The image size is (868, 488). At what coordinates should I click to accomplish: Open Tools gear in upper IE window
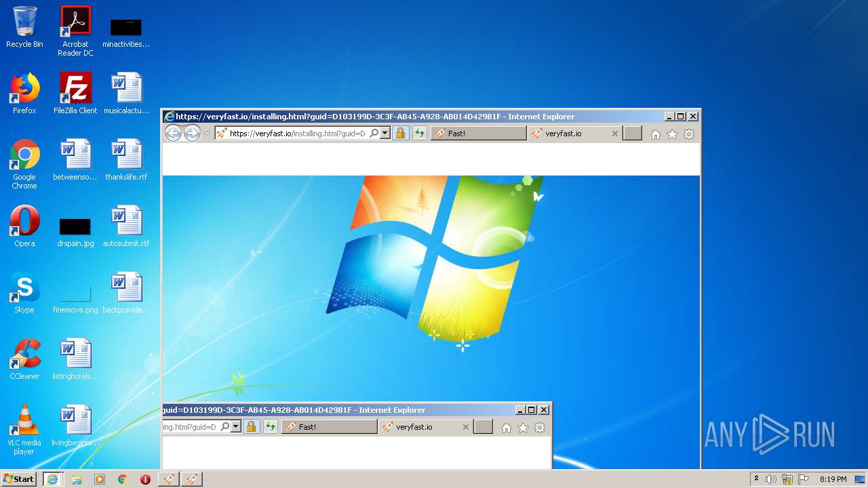(x=689, y=134)
